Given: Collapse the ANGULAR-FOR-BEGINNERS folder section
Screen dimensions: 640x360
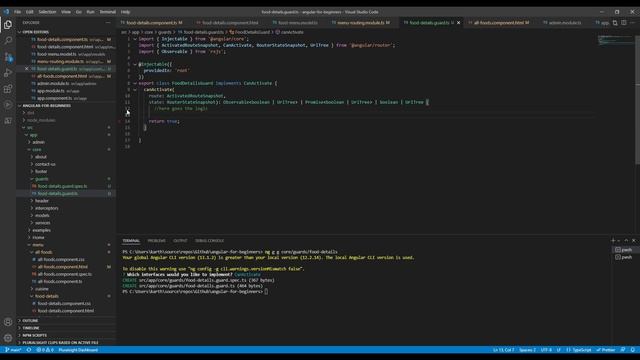Looking at the screenshot, I should pyautogui.click(x=46, y=106).
